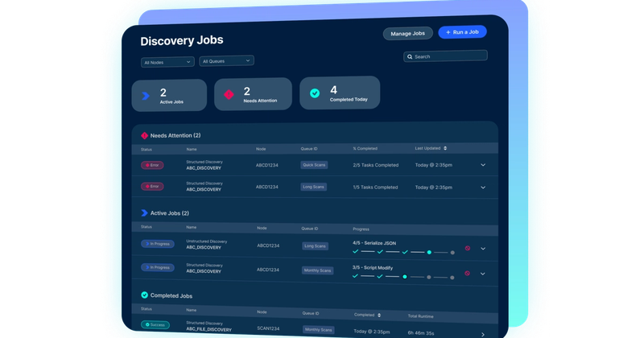Click the Run a Job button
The width and height of the screenshot is (644, 338).
pyautogui.click(x=462, y=32)
